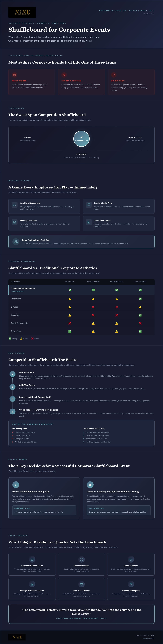This screenshot has width=163, height=644.
Task: Click the Drinks Only card icon
Action: (114, 75)
